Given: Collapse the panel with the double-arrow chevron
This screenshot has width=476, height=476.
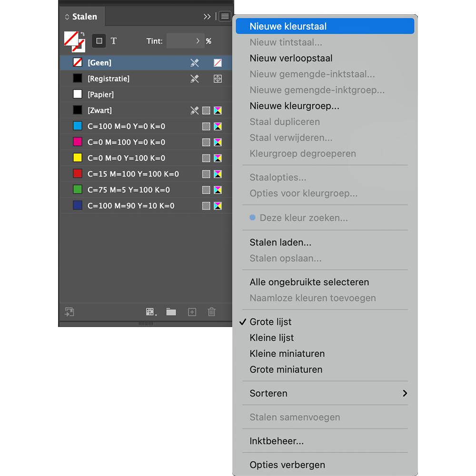Looking at the screenshot, I should coord(207,16).
